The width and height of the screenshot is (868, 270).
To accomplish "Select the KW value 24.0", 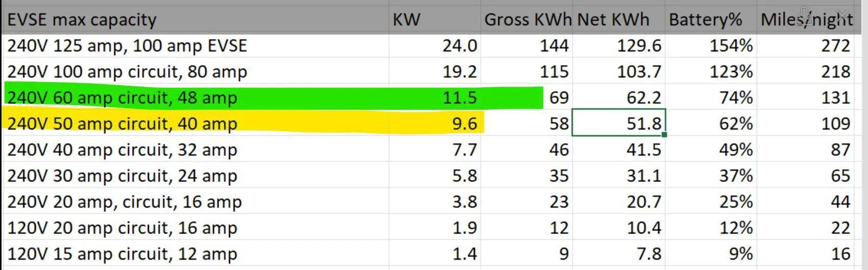I will (x=459, y=46).
